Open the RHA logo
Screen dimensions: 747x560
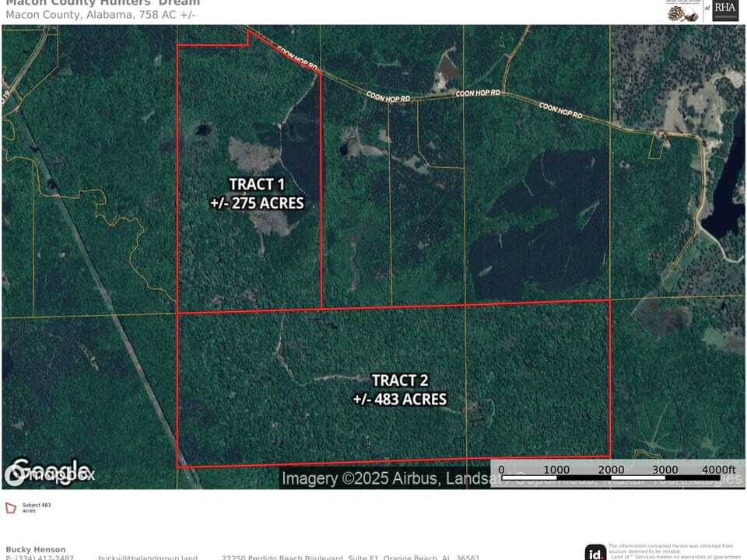724,12
